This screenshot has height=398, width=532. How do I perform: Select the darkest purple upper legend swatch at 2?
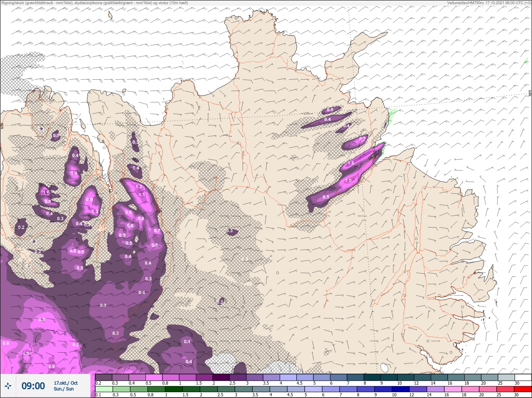[x=222, y=377]
